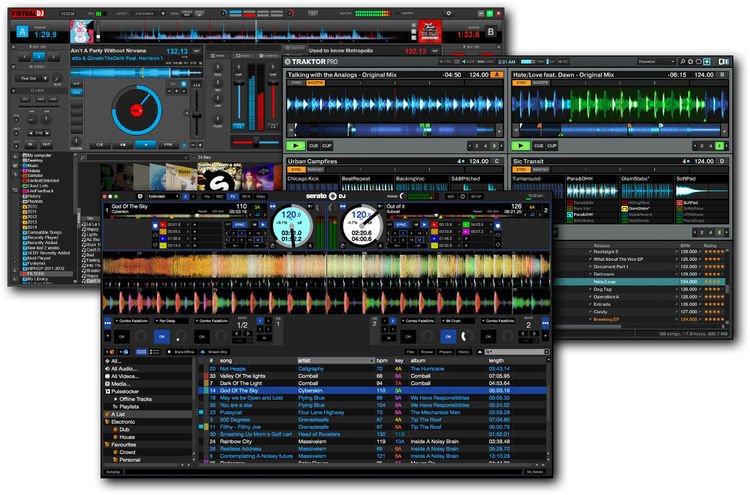The image size is (750, 495).
Task: Select the Chicago Kick sample slot in Traktor
Action: click(313, 187)
